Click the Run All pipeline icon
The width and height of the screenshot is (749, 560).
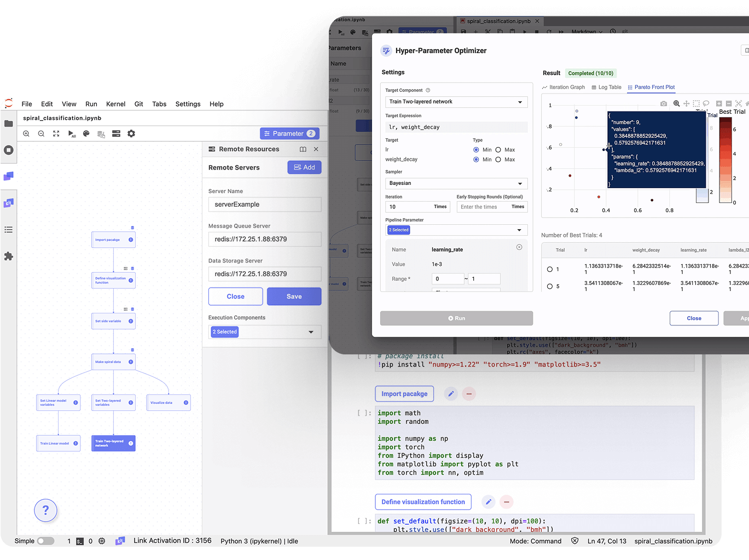72,133
